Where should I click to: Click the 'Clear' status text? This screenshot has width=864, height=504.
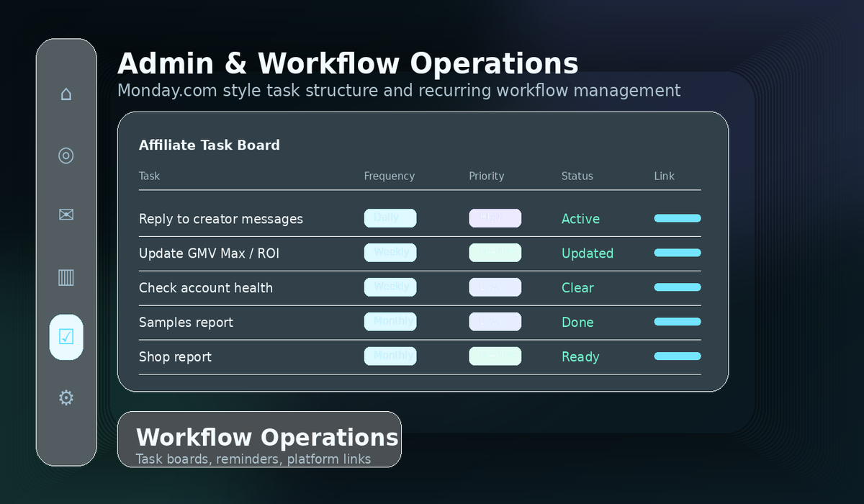coord(577,288)
